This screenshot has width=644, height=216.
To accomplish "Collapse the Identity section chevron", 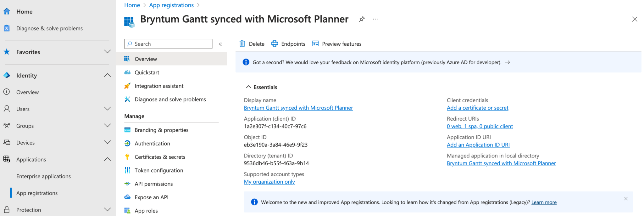I will click(108, 75).
